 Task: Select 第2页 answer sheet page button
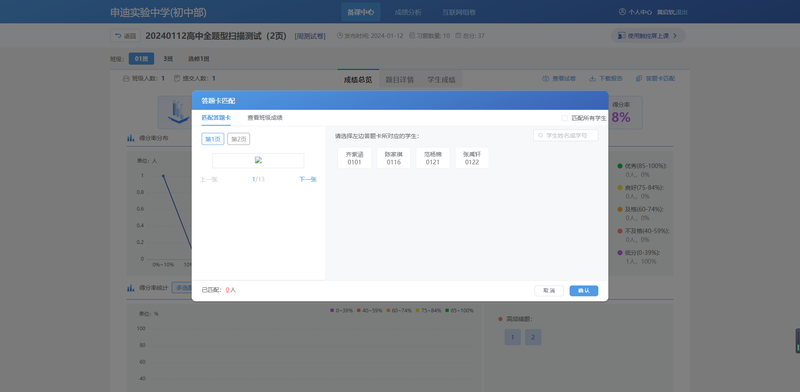click(238, 139)
